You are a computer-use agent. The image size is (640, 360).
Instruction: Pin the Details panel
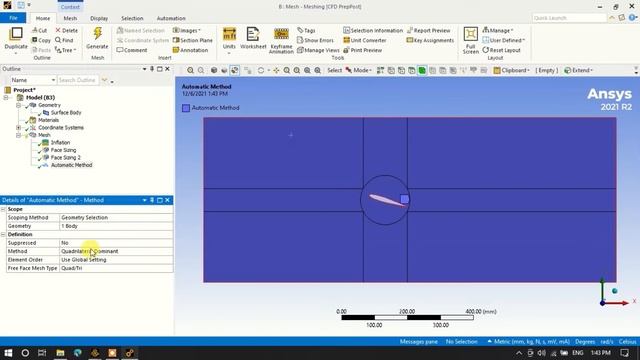tap(152, 200)
